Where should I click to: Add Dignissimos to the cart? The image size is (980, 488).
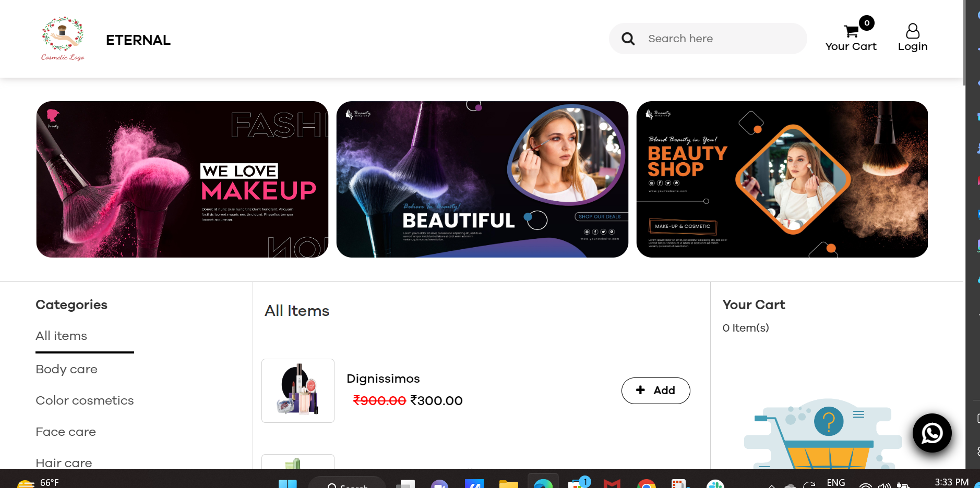[x=655, y=391]
